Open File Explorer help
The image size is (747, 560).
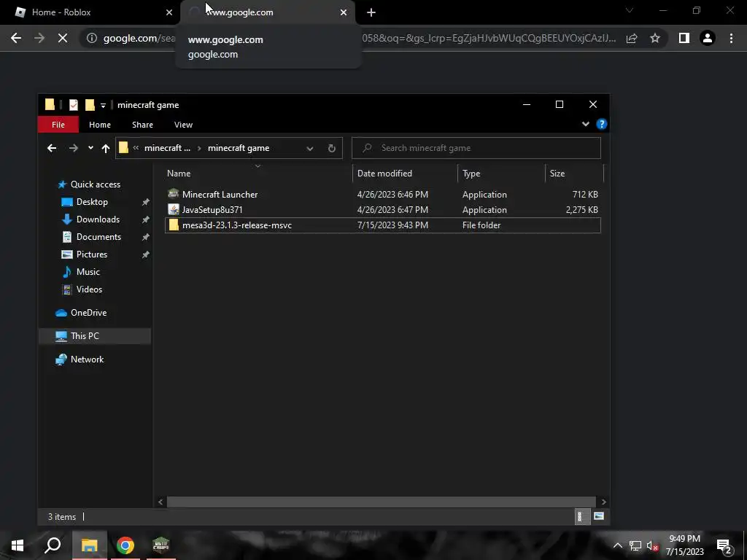602,124
